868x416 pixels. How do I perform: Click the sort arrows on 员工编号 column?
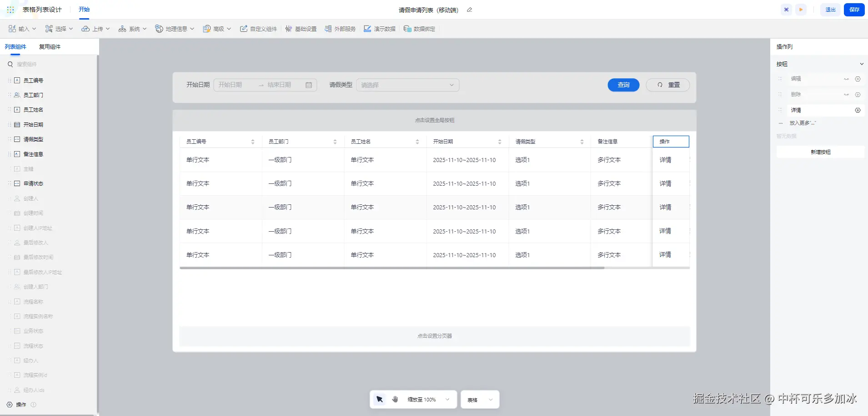[253, 142]
